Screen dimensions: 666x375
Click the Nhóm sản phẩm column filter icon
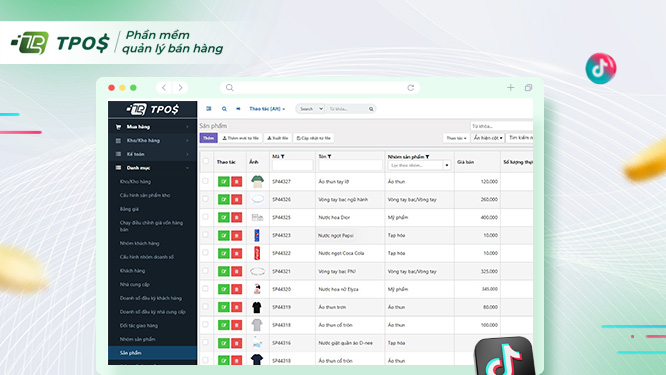pos(427,157)
